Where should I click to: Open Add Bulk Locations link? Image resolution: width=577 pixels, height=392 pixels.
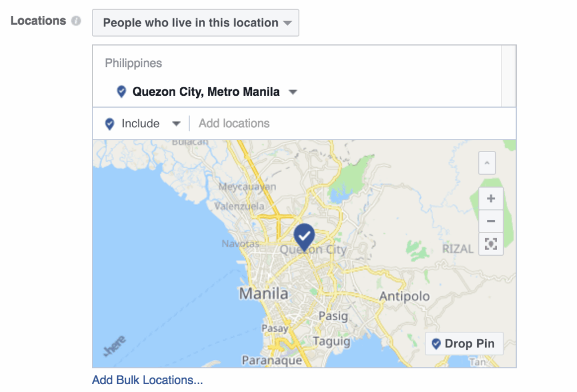[x=148, y=380]
